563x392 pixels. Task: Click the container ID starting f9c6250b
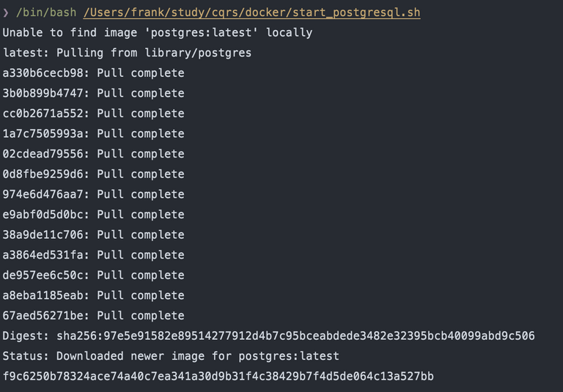218,376
